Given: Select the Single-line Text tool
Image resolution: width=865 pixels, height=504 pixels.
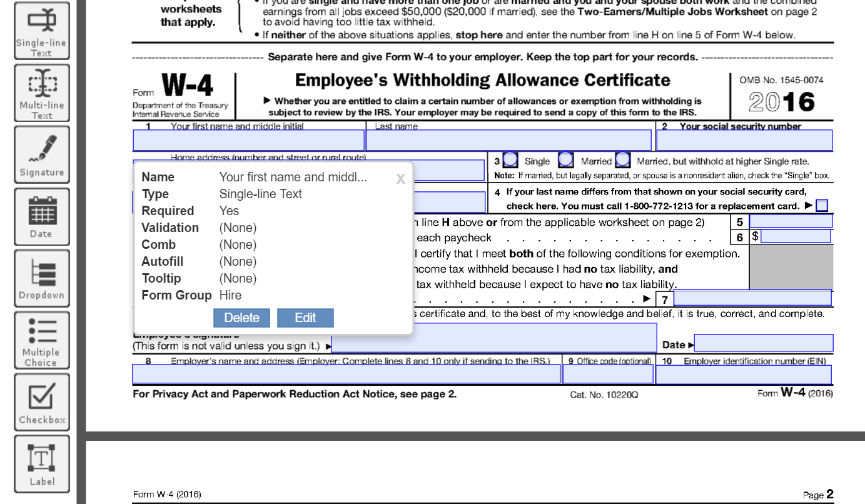Looking at the screenshot, I should pyautogui.click(x=41, y=29).
